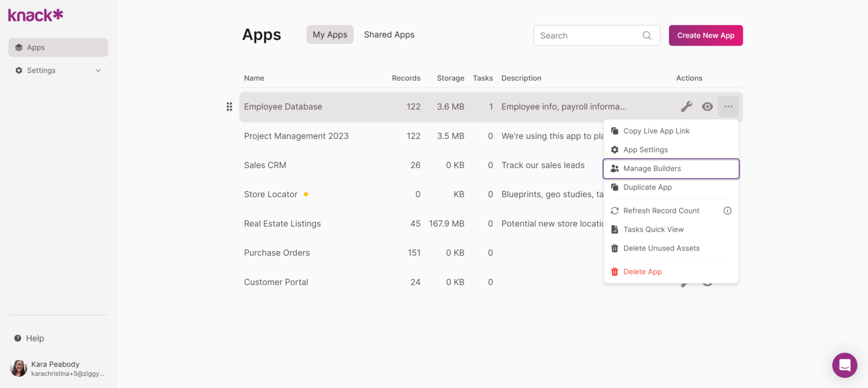The width and height of the screenshot is (868, 388).
Task: Open the chat support bubble
Action: point(844,365)
